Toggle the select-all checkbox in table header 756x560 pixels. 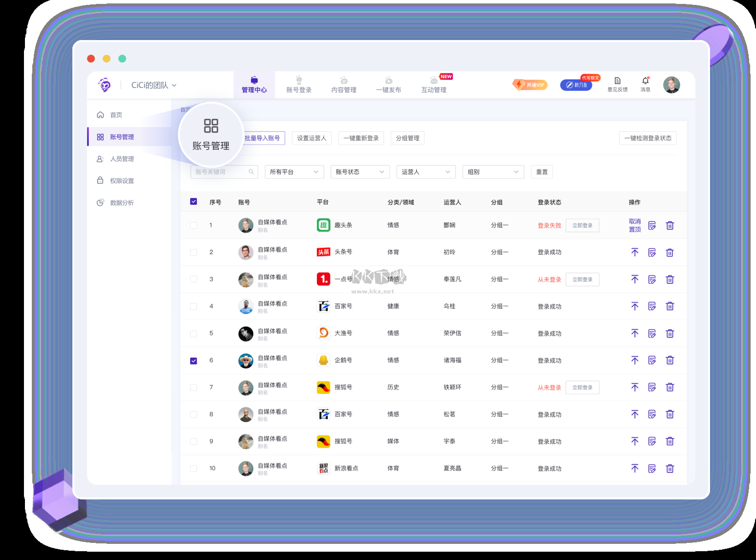194,202
